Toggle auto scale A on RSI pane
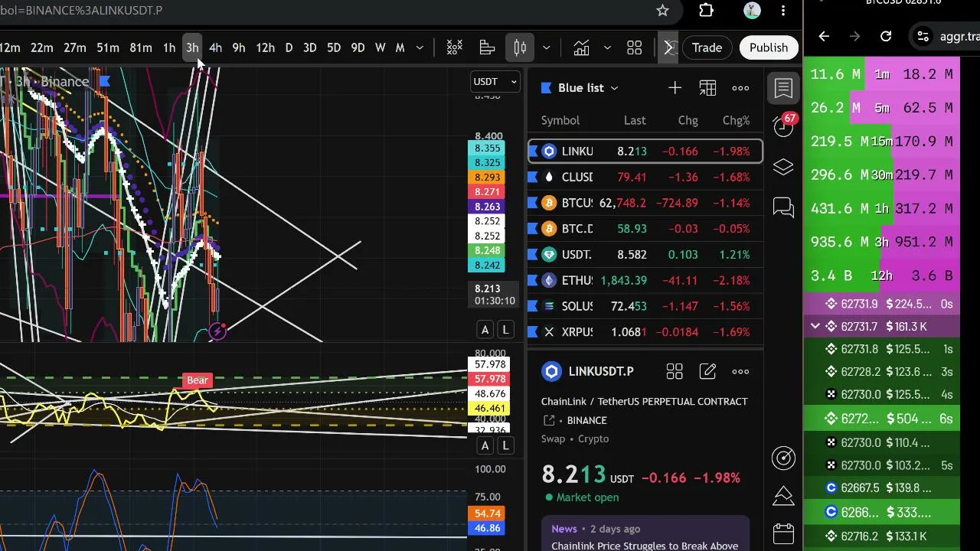 coord(485,445)
